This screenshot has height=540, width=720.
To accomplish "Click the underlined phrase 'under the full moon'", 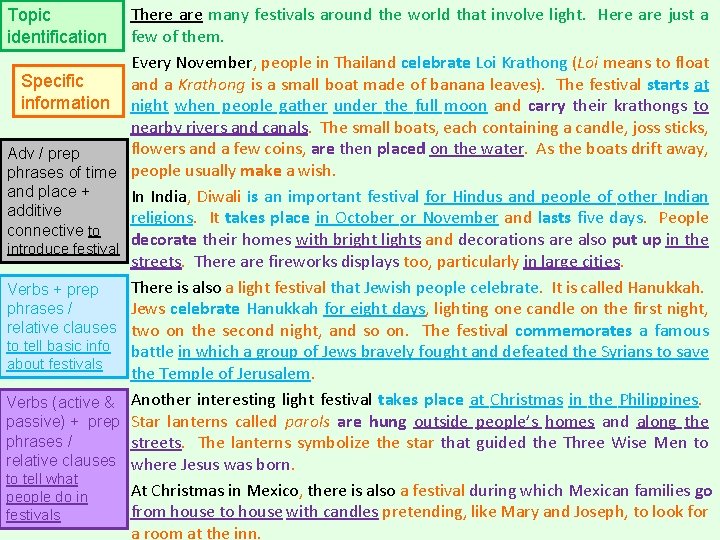I will [410, 106].
